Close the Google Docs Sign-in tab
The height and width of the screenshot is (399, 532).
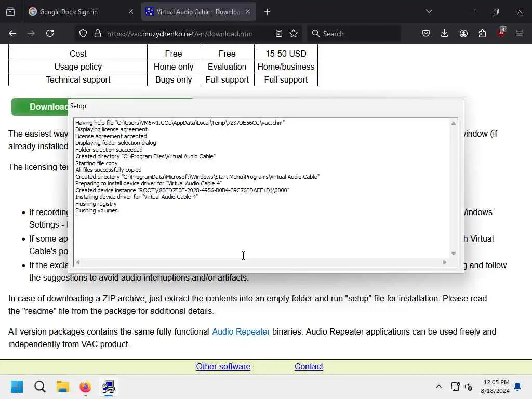(x=131, y=12)
